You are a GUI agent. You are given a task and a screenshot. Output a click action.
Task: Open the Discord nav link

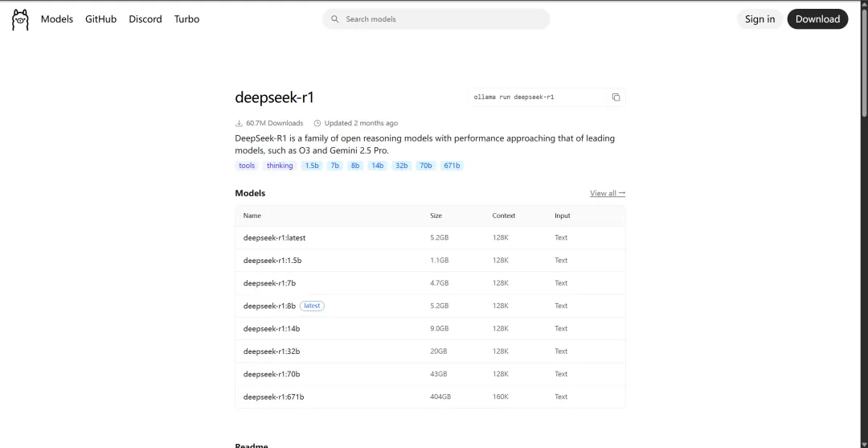[x=145, y=18]
